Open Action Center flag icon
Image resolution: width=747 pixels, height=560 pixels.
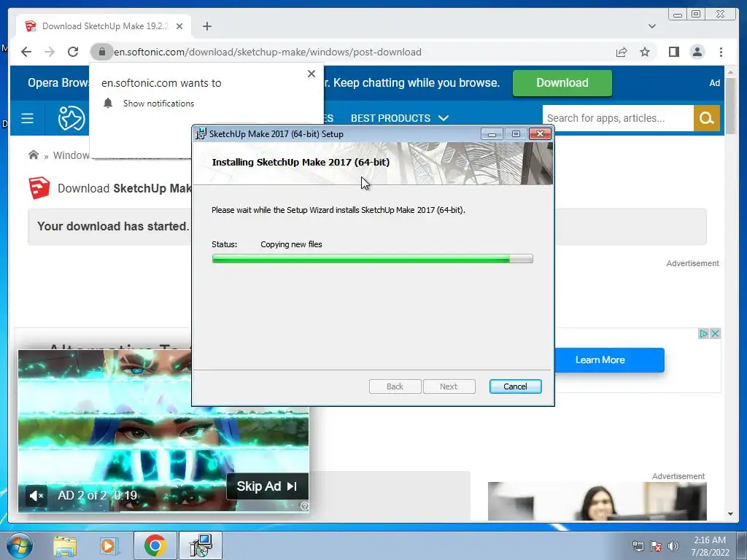(656, 546)
